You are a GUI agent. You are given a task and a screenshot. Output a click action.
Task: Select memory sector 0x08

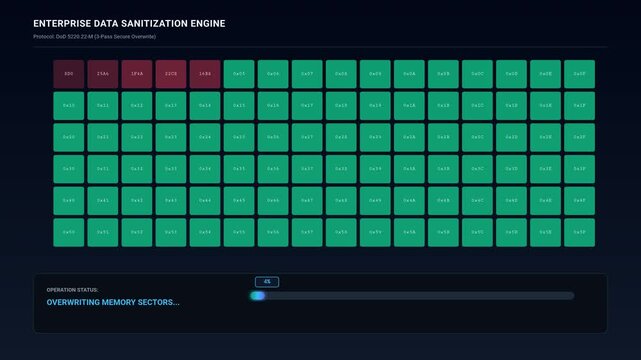point(341,74)
